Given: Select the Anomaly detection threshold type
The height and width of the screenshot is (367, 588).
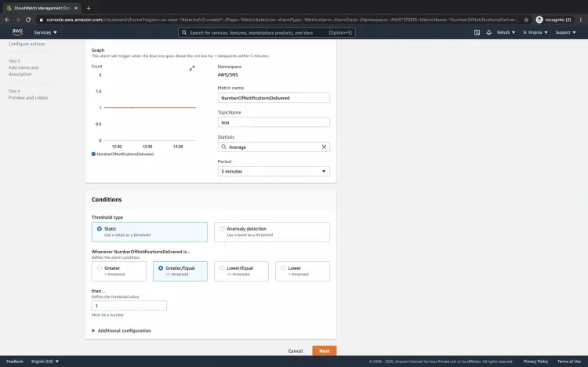Looking at the screenshot, I should pos(272,232).
